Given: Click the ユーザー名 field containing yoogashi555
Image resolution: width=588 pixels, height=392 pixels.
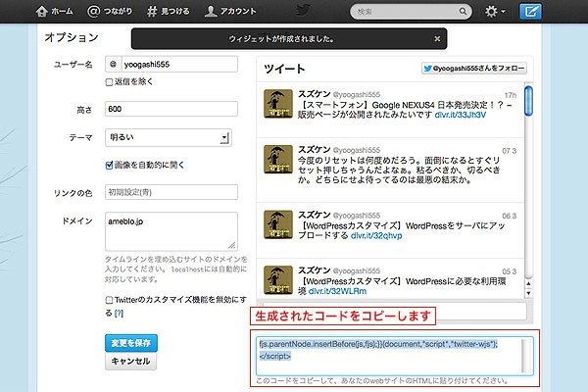Looking at the screenshot, I should pos(179,64).
